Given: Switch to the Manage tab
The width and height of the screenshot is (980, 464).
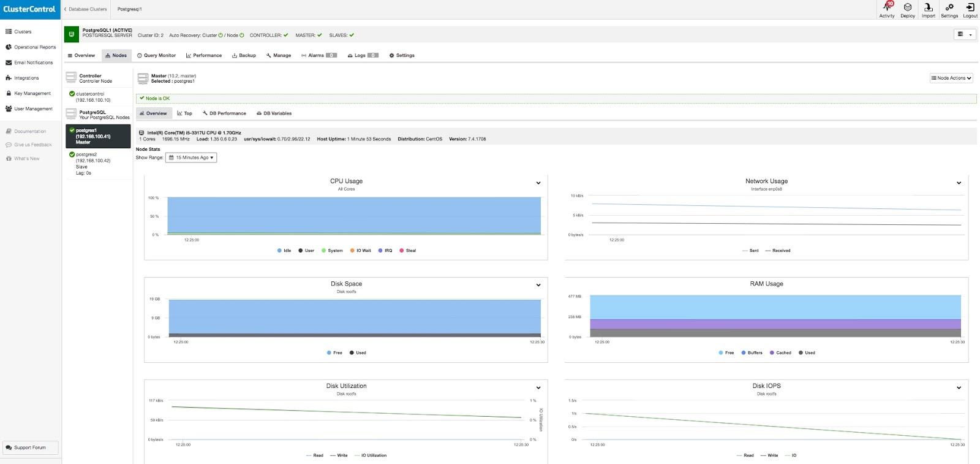Looking at the screenshot, I should pos(279,55).
